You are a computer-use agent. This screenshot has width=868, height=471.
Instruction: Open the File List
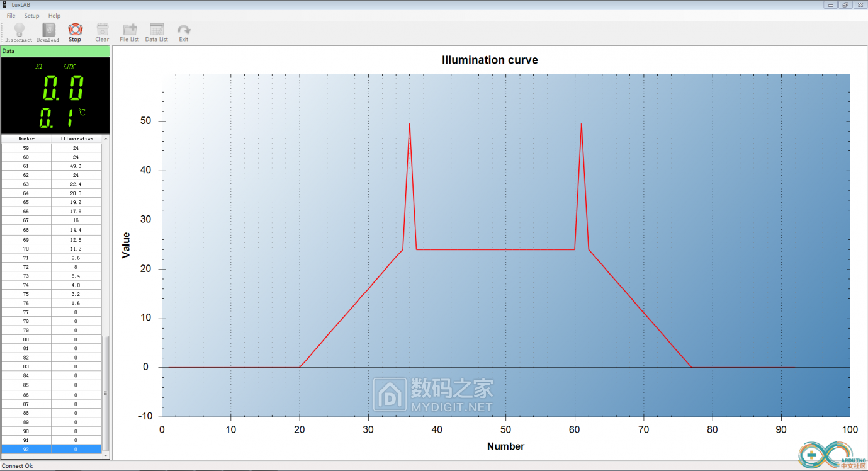(x=130, y=30)
